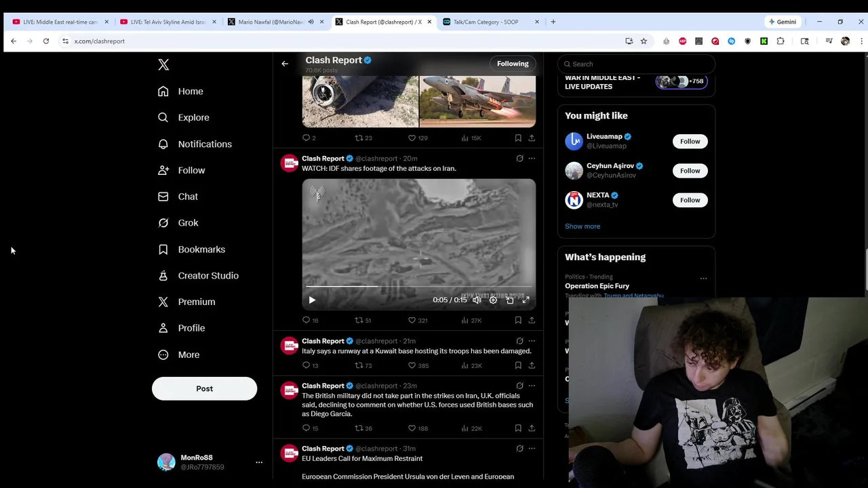Mute the IDF footage video
This screenshot has width=868, height=488.
tap(477, 300)
